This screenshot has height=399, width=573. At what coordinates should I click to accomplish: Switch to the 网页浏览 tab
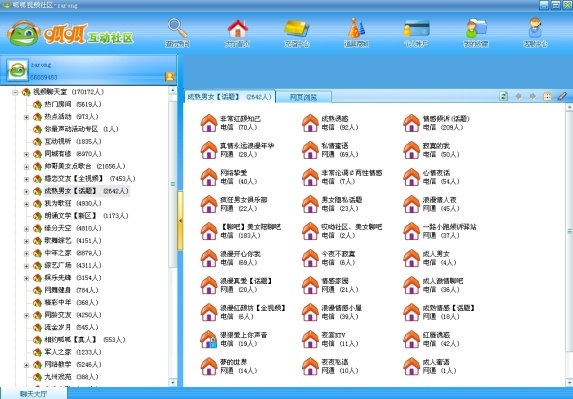tap(303, 97)
